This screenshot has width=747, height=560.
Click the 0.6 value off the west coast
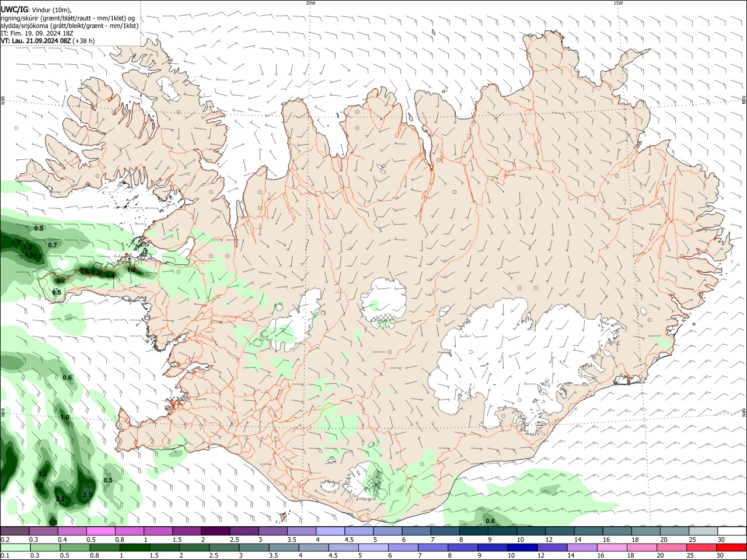(67, 378)
